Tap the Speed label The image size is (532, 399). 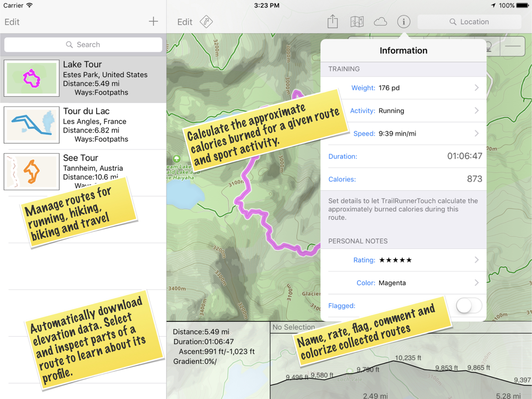point(364,134)
